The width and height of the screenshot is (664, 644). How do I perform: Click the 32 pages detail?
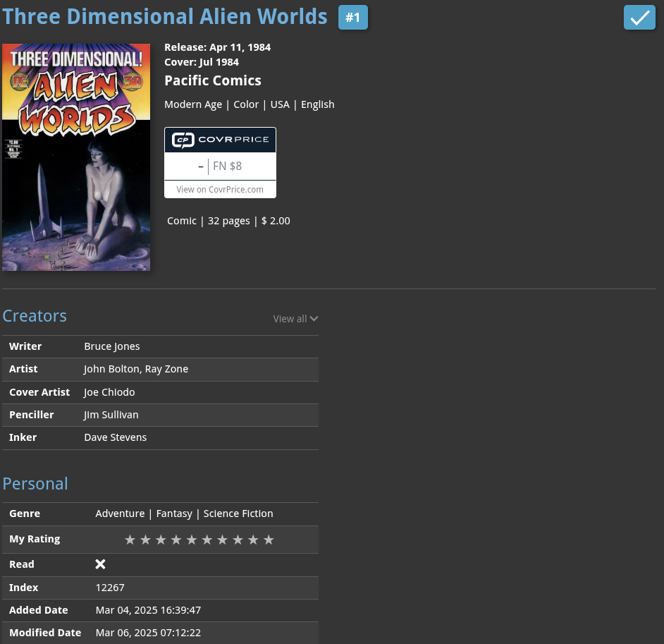pos(228,221)
